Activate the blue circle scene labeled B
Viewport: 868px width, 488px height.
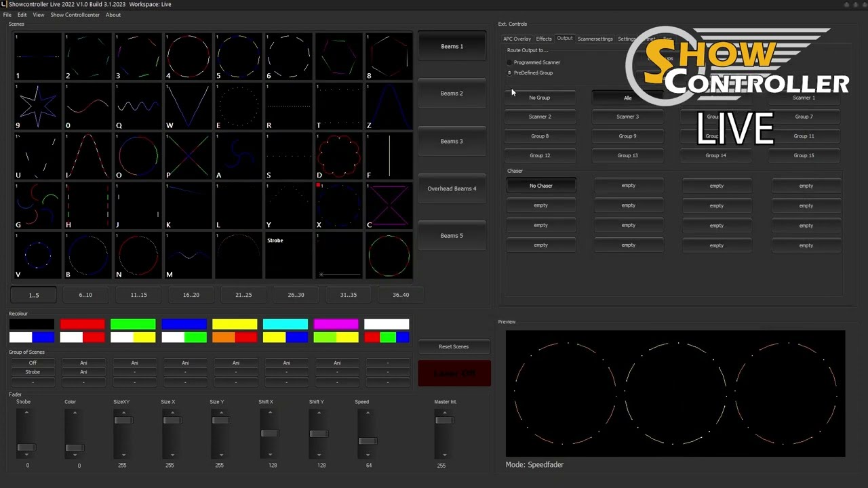tap(87, 256)
